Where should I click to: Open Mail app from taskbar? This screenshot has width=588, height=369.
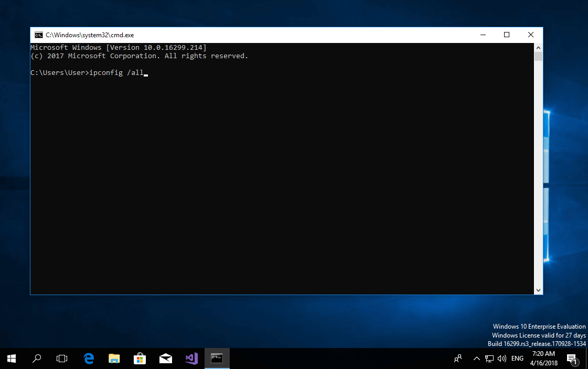165,359
